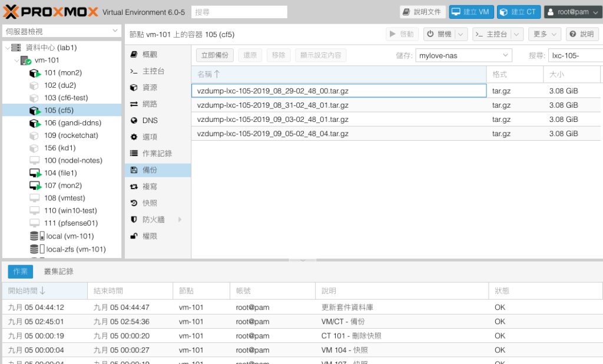
Task: Switch to 作業 tasks tab
Action: (x=21, y=272)
